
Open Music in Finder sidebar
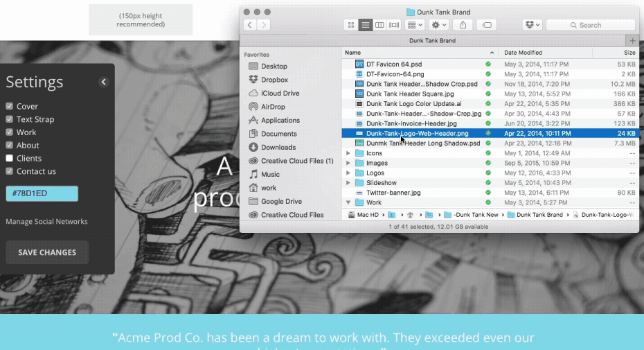click(270, 175)
